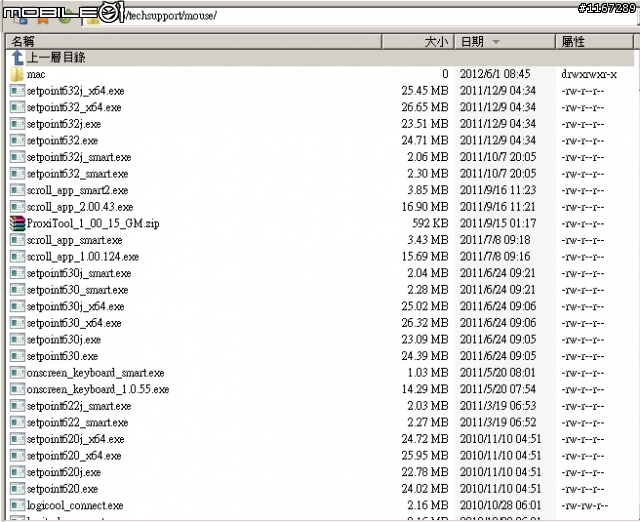Select file name setpoint620.exe
The width and height of the screenshot is (640, 522).
(x=62, y=489)
